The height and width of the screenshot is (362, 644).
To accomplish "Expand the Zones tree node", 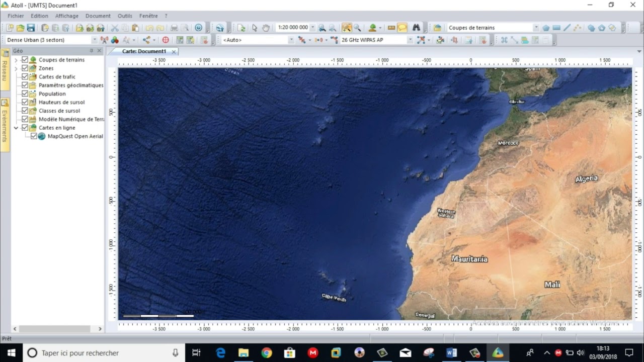I will (x=16, y=68).
